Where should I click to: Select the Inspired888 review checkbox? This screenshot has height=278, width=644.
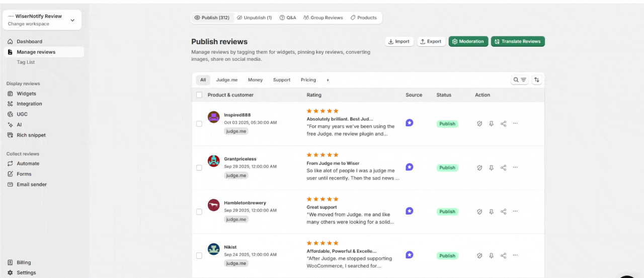click(x=199, y=124)
